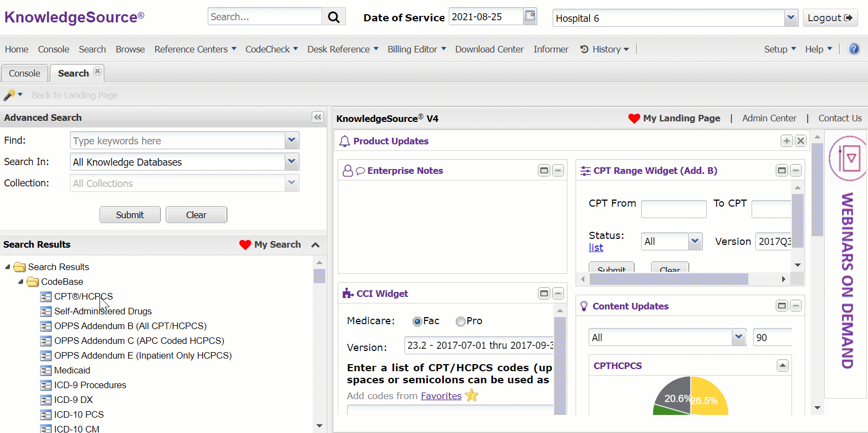Click the Submit button in Advanced Search
Image resolution: width=868 pixels, height=433 pixels.
(x=130, y=215)
